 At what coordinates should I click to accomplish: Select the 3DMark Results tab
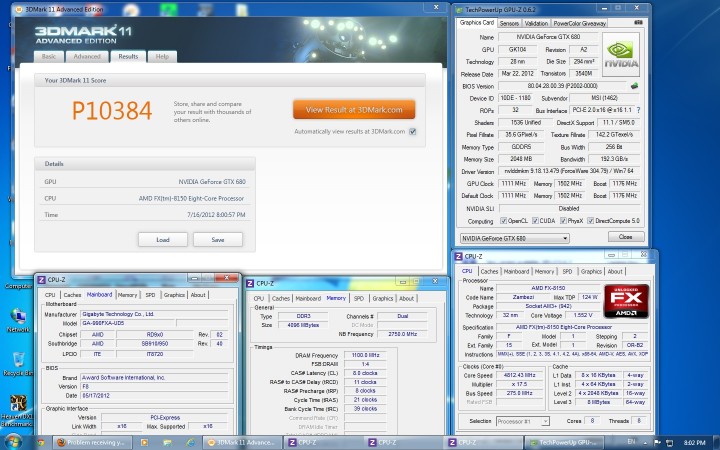pos(128,56)
